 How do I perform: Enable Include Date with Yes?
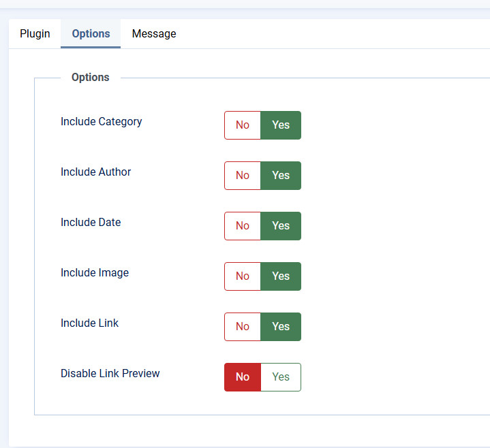[281, 226]
